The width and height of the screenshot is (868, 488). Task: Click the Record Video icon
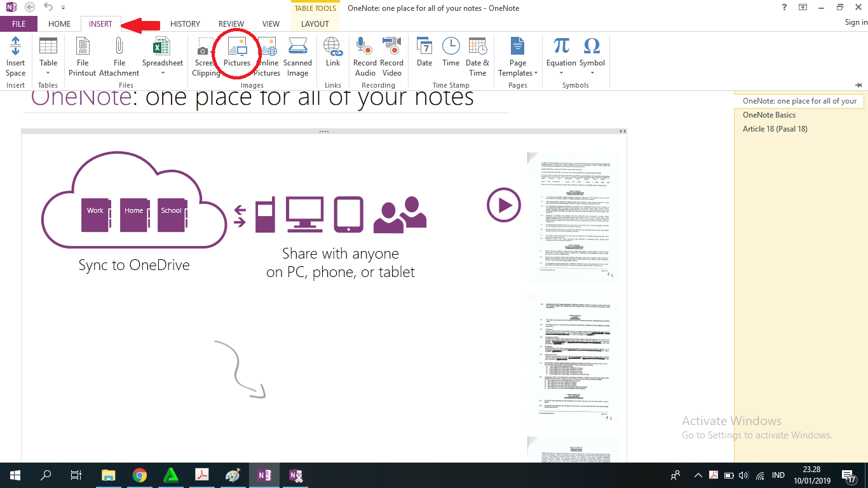tap(391, 48)
